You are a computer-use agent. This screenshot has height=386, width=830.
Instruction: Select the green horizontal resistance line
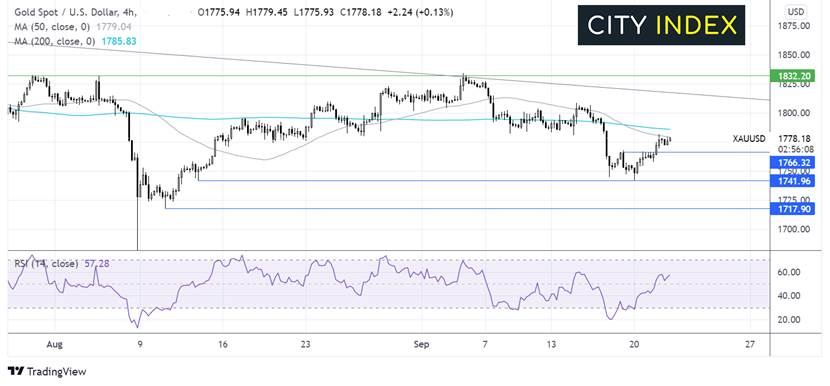(389, 76)
